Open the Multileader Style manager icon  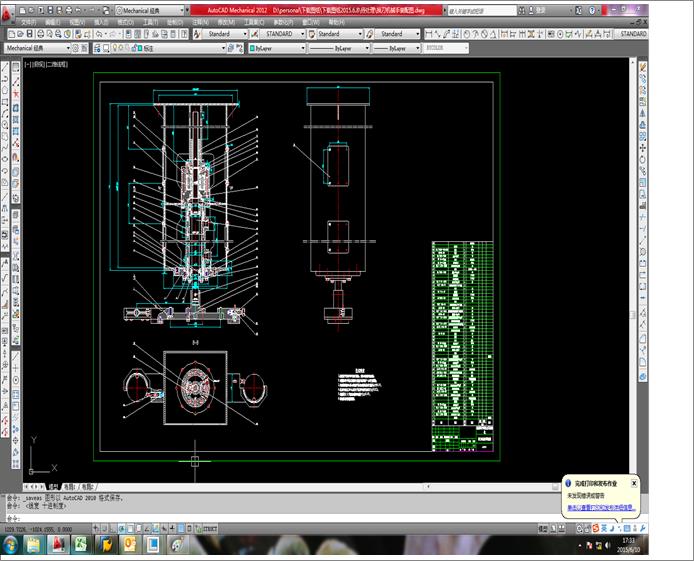370,34
